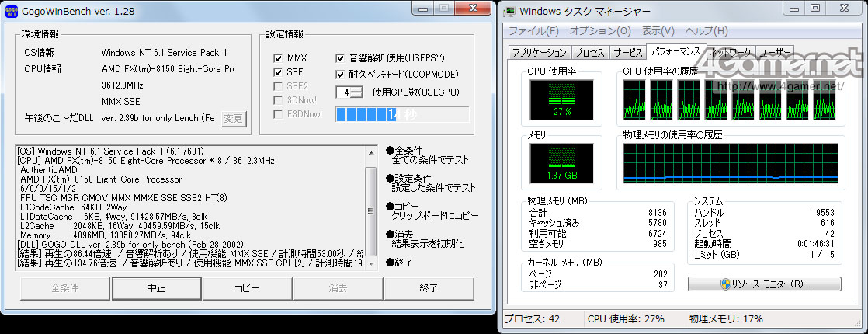The image size is (868, 334).
Task: Exit GogoWinBench with the 終了 button
Action: [429, 288]
